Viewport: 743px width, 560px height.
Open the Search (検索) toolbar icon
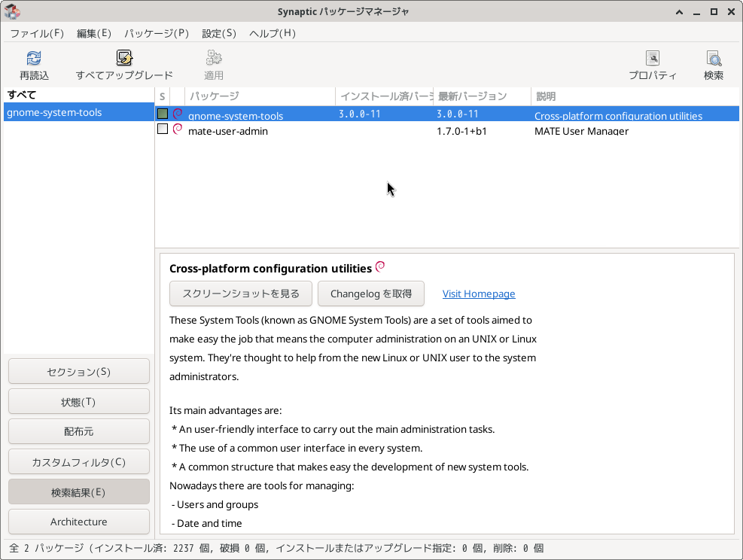point(714,58)
